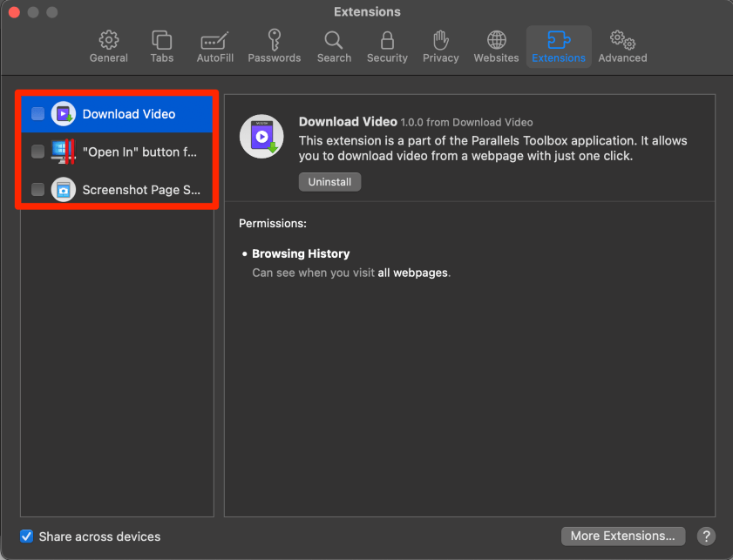Click the Permissions: label
Viewport: 733px width, 560px height.
coord(273,223)
